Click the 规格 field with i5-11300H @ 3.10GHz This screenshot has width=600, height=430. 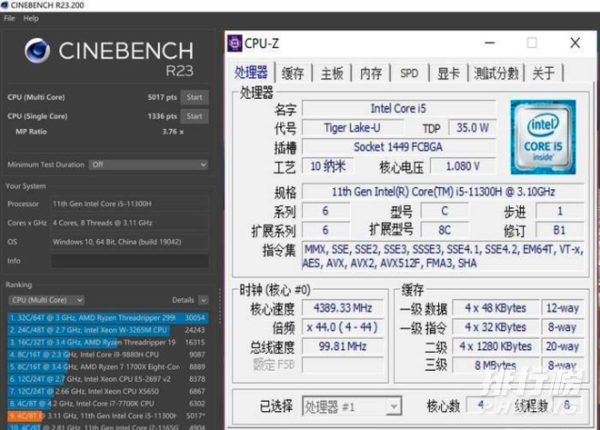click(443, 192)
